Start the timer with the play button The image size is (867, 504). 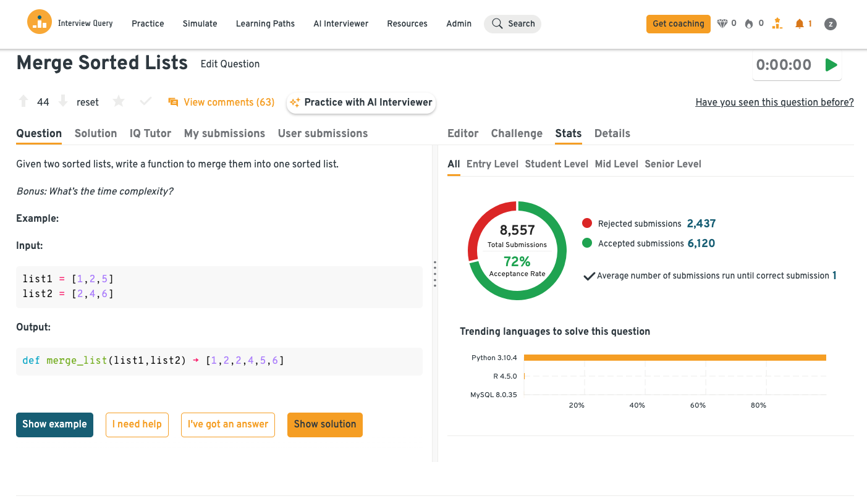coord(831,65)
